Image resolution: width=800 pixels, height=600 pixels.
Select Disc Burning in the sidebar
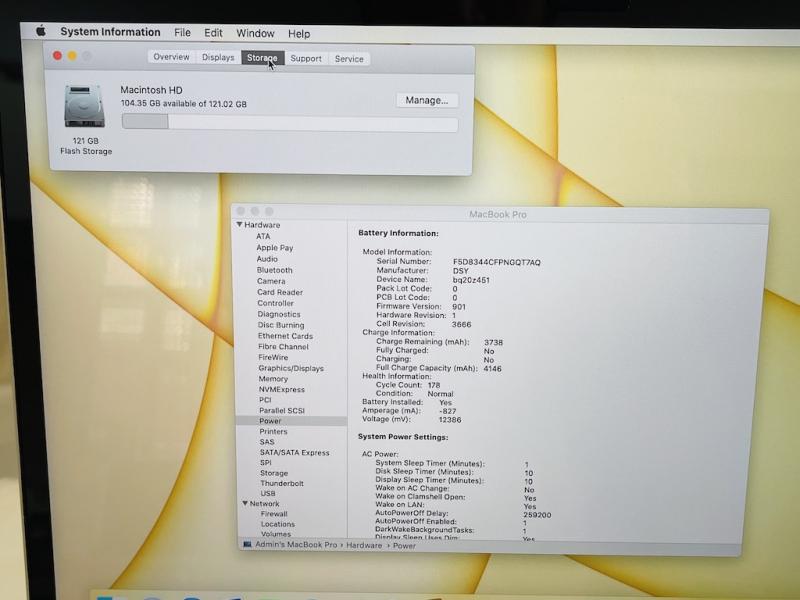coord(281,325)
